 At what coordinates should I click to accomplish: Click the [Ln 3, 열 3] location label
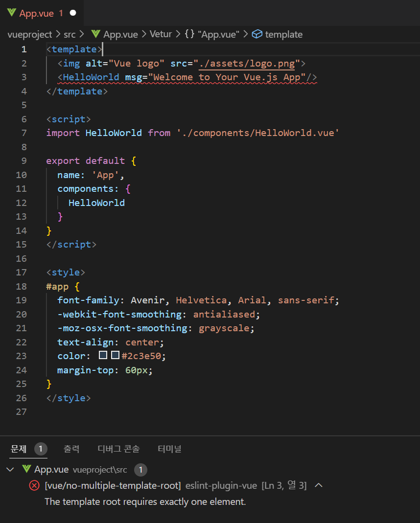[x=284, y=485]
